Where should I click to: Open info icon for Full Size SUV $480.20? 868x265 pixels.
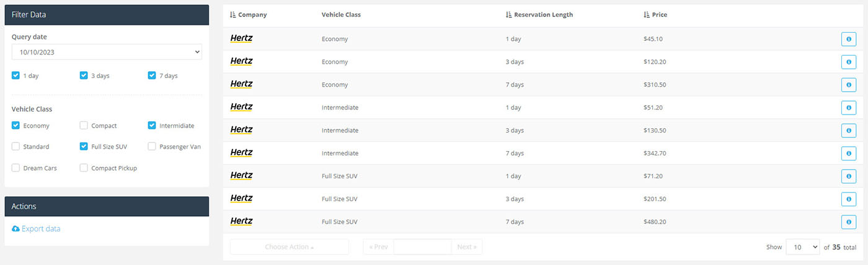848,222
